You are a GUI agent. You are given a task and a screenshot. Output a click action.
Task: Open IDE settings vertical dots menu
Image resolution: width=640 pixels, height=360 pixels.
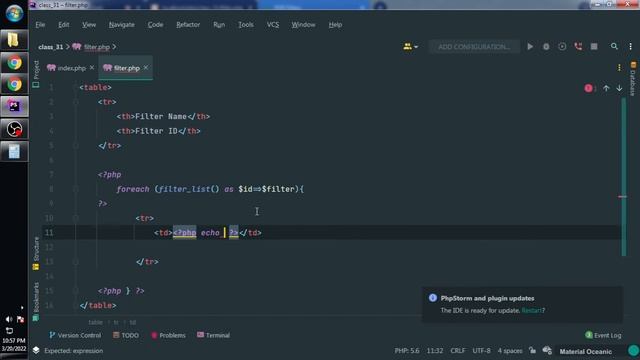(630, 47)
